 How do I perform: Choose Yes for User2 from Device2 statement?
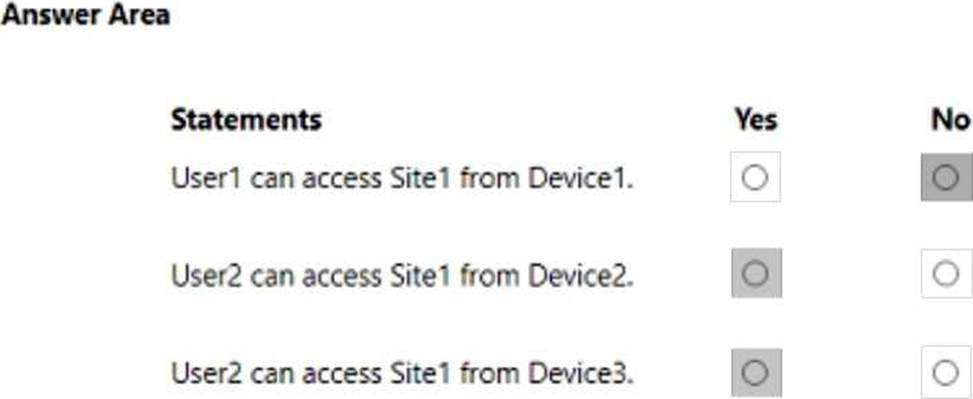756,273
